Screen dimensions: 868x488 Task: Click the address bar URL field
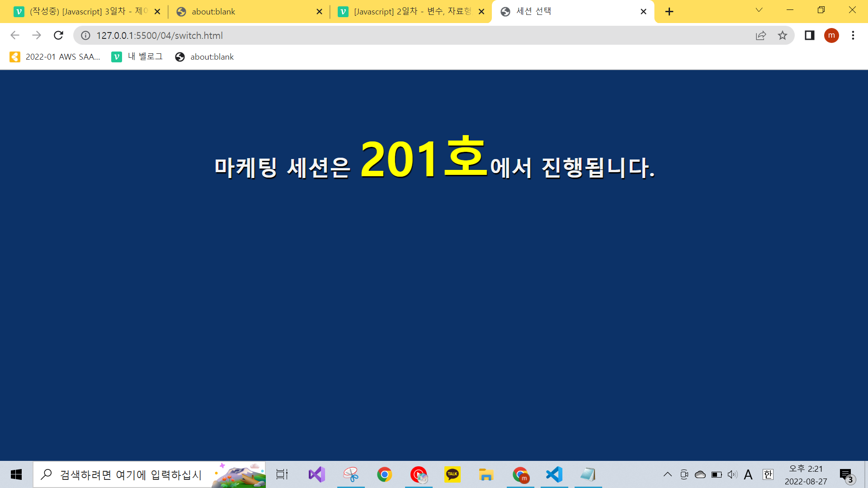(407, 35)
